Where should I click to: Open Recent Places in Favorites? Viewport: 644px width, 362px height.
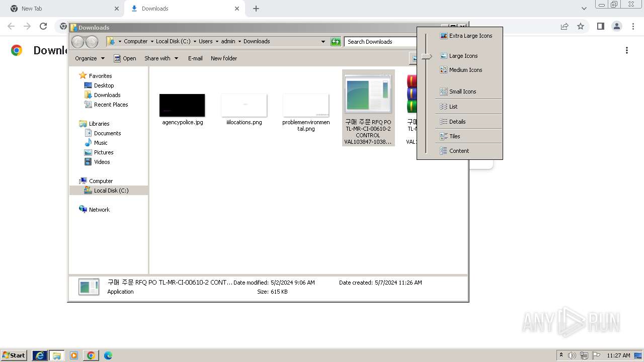point(106,105)
